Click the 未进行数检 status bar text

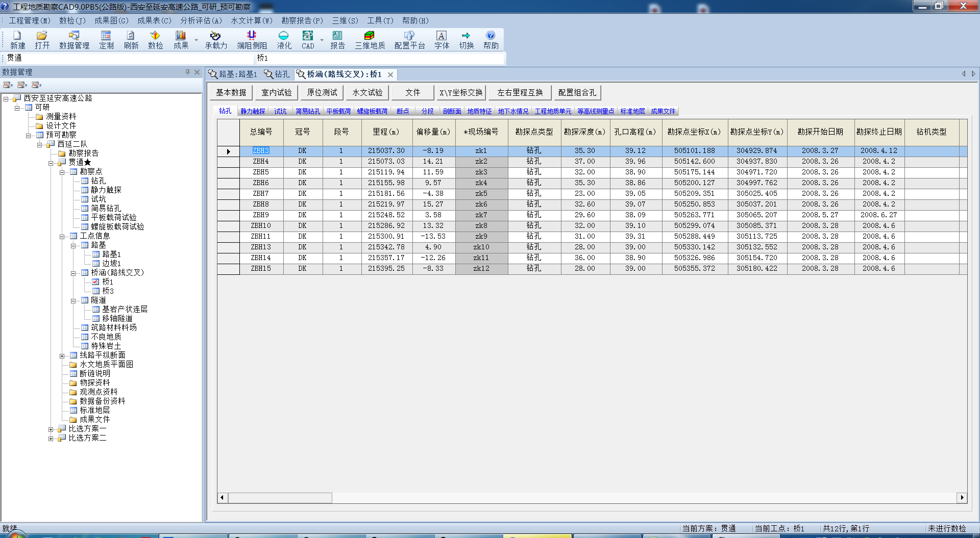pyautogui.click(x=947, y=528)
